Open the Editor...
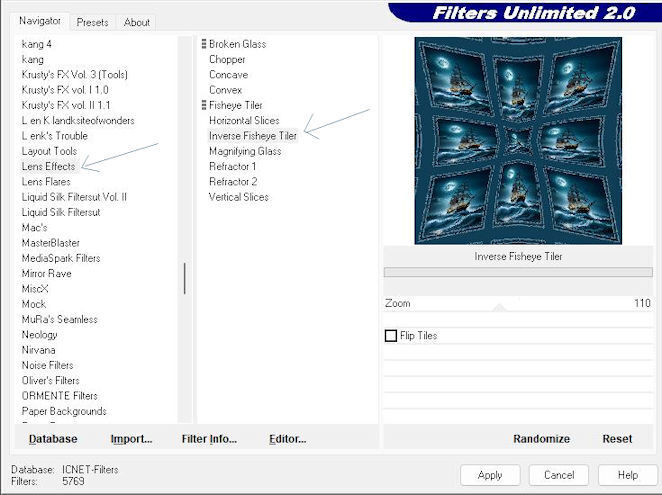This screenshot has width=662, height=495. (x=288, y=439)
